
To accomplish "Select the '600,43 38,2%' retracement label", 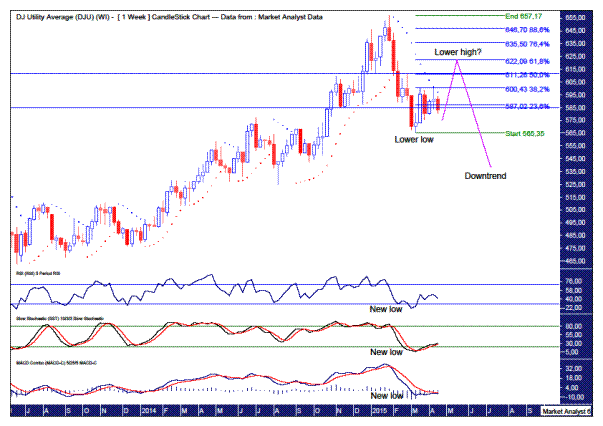I will 527,89.
